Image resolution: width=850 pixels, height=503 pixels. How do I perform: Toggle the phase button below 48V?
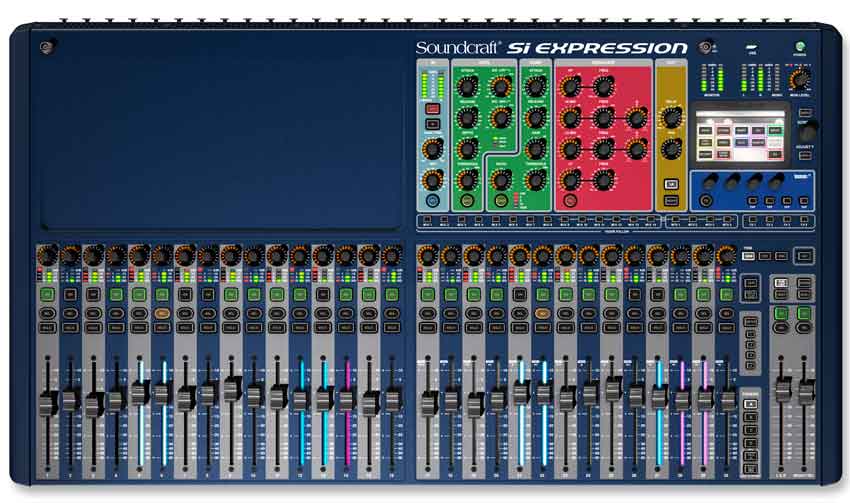click(432, 124)
